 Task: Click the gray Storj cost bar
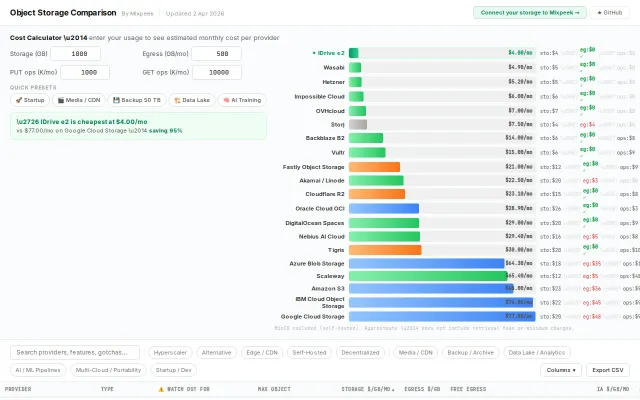(x=358, y=124)
